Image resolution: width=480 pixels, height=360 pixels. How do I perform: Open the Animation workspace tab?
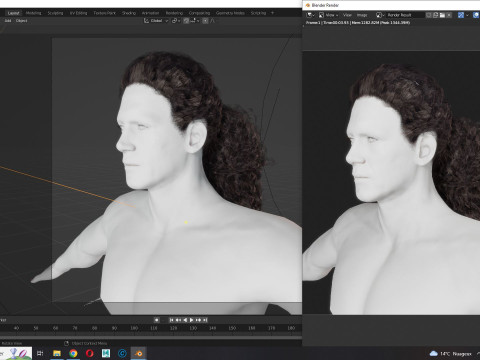[151, 13]
